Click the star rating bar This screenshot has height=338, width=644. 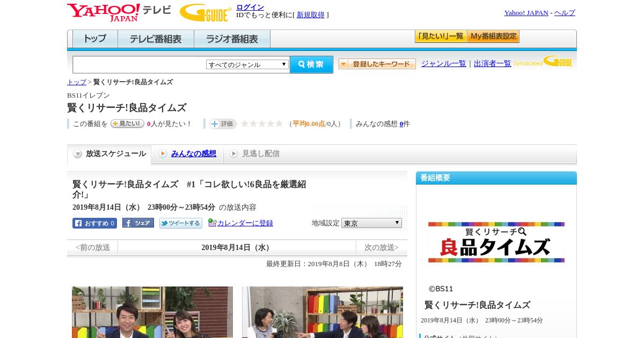(261, 124)
